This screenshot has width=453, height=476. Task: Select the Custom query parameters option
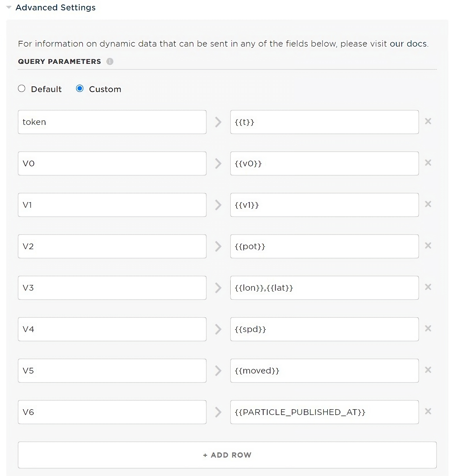pos(80,89)
